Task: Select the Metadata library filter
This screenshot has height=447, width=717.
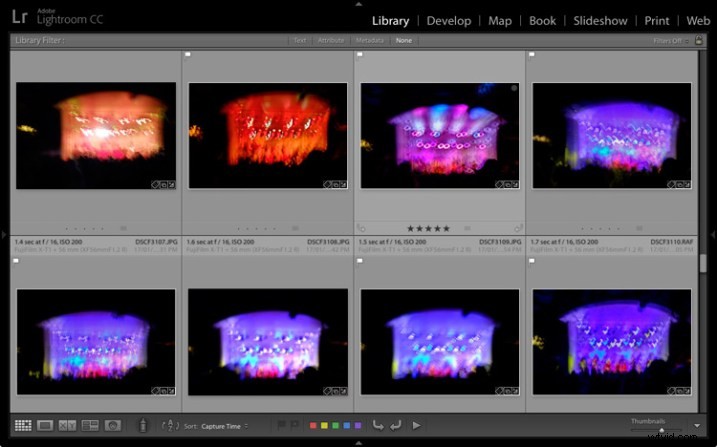Action: coord(369,40)
